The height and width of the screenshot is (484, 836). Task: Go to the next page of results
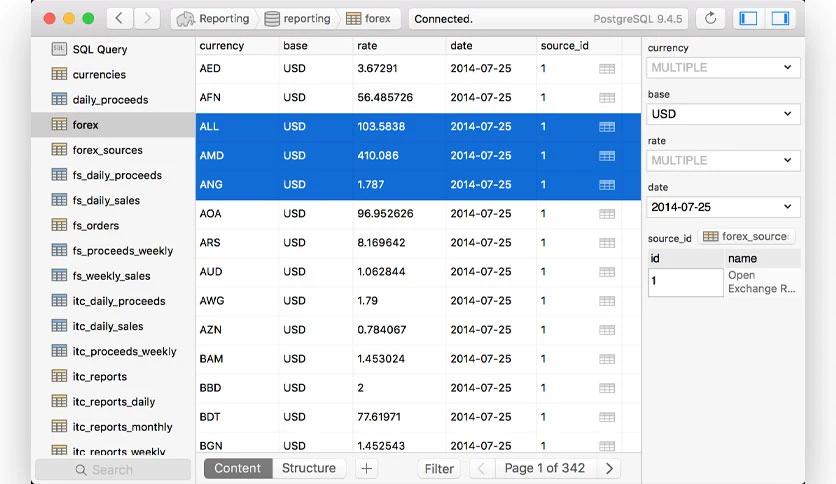coord(609,468)
